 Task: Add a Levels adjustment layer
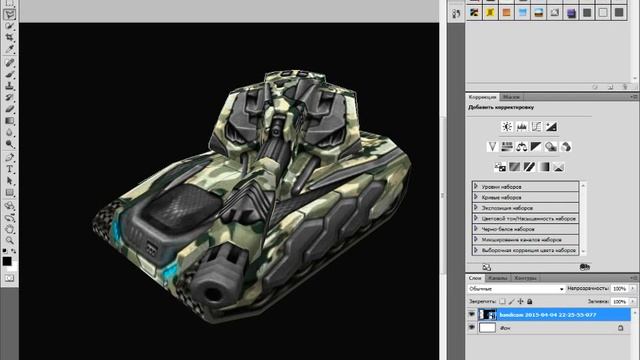pos(522,127)
